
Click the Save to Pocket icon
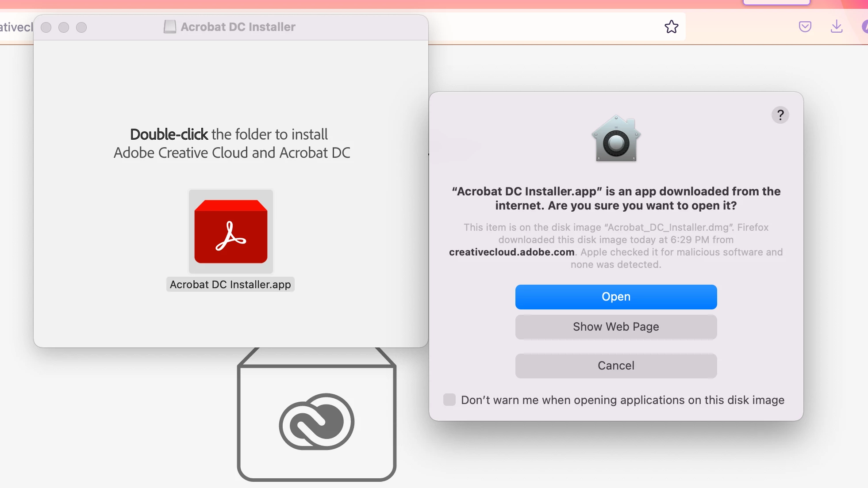click(805, 27)
